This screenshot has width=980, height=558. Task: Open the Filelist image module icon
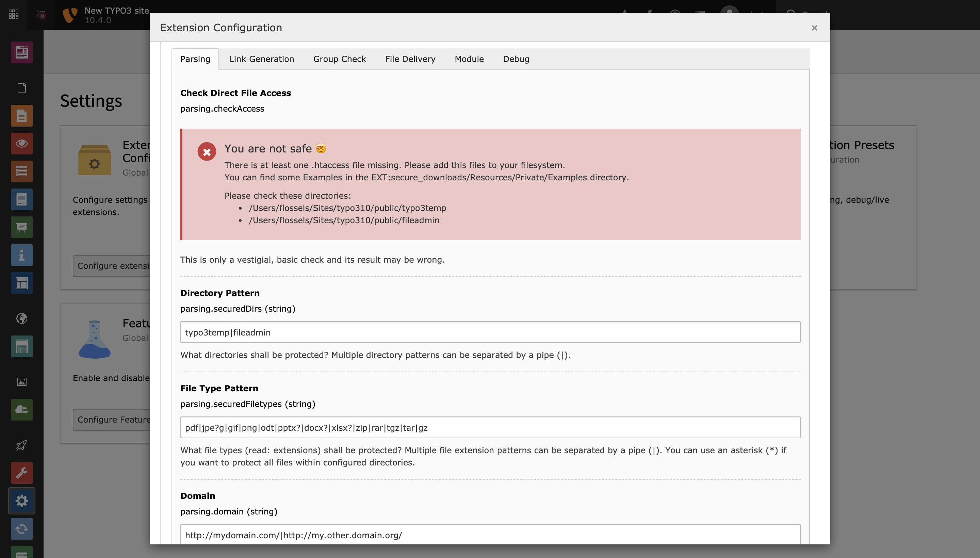21,382
